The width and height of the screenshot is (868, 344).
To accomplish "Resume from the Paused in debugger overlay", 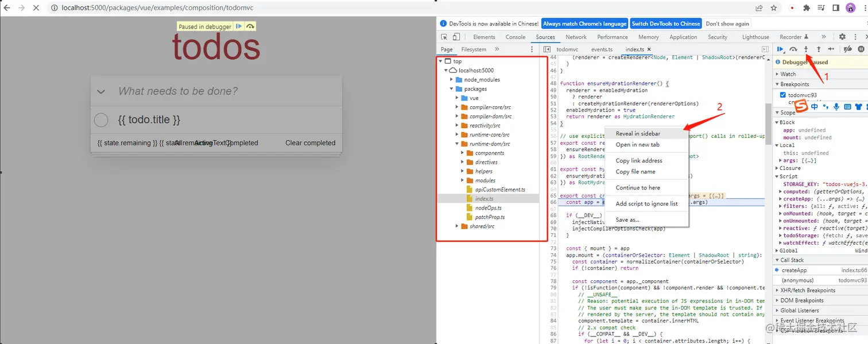I will pos(239,26).
